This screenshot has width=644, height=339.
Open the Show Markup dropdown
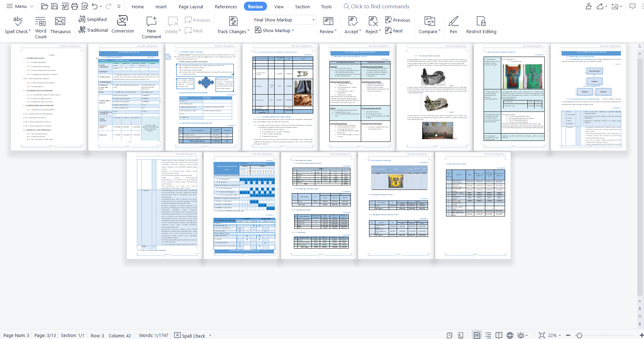[275, 31]
